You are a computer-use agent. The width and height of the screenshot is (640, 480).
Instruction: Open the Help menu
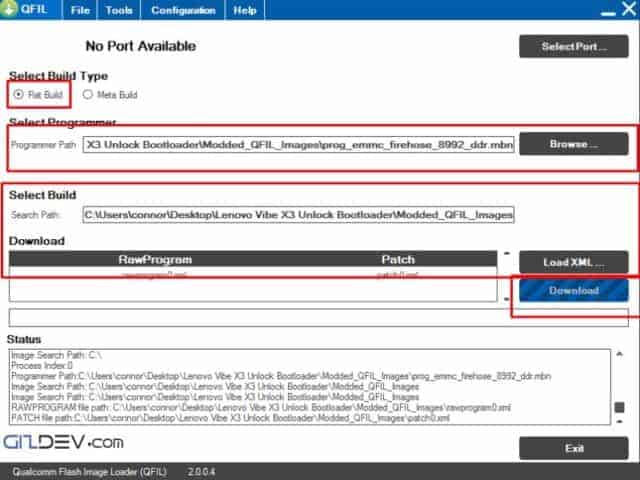244,10
